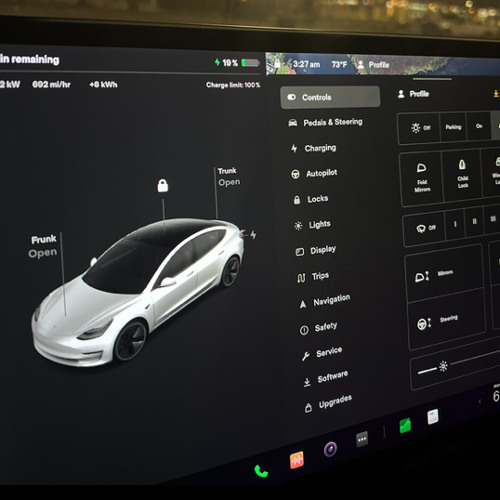Set wipers to speed II

tap(474, 221)
